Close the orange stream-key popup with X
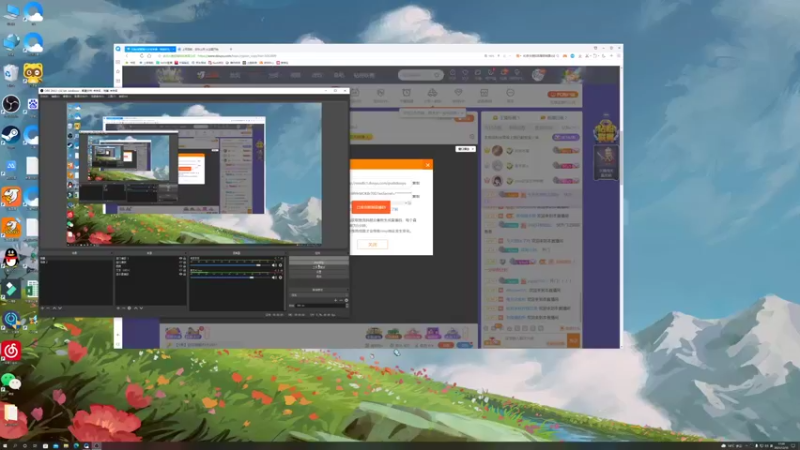 (x=428, y=165)
